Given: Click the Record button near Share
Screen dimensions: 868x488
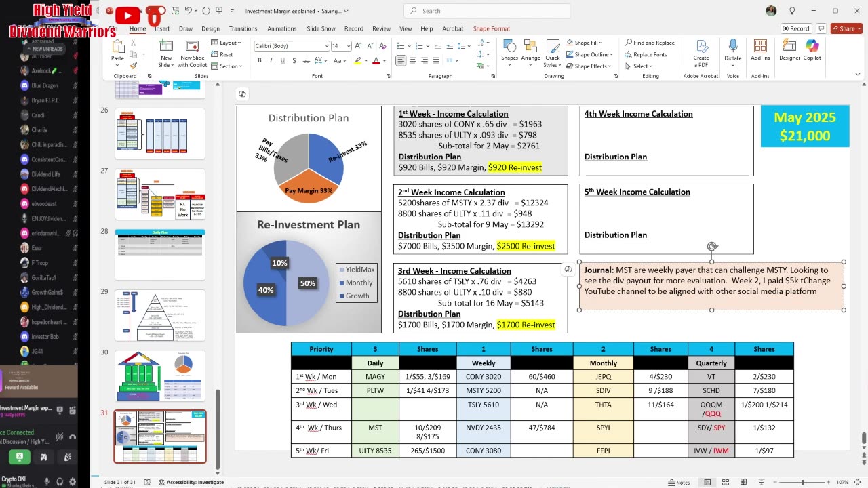Looking at the screenshot, I should (796, 28).
